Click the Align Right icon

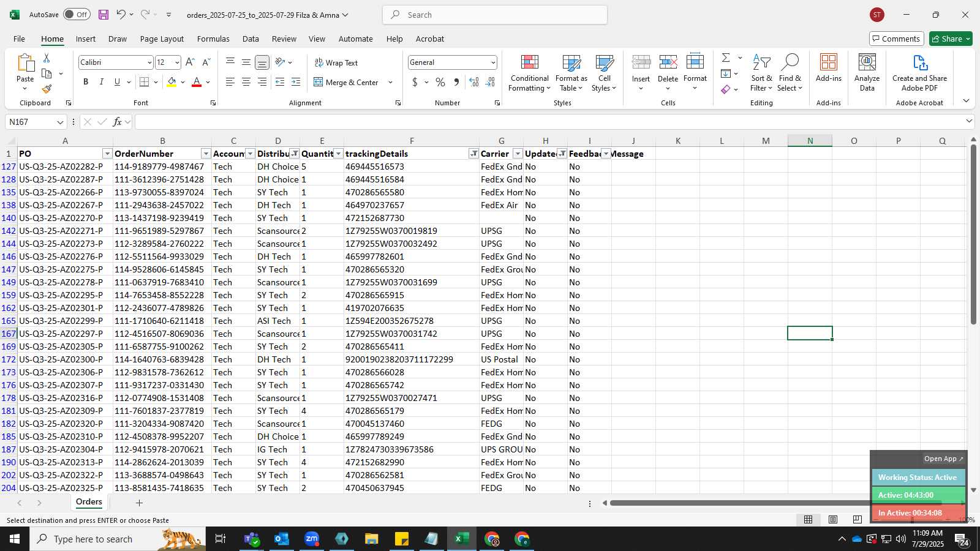pos(262,82)
